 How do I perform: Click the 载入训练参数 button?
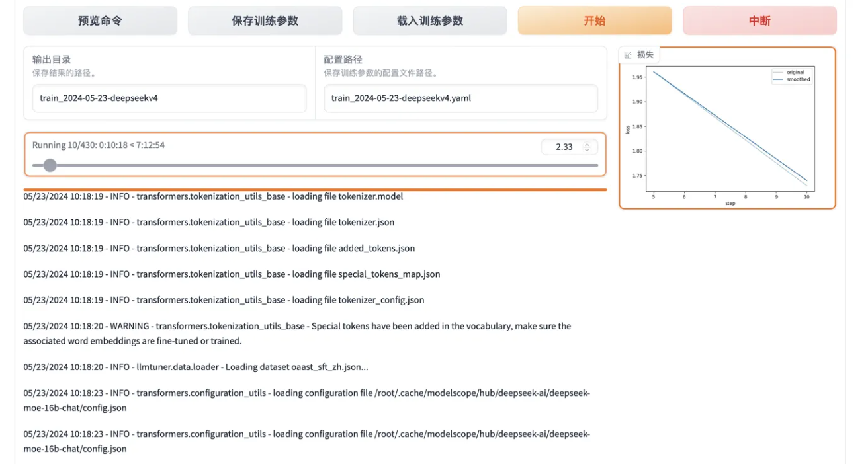(430, 20)
